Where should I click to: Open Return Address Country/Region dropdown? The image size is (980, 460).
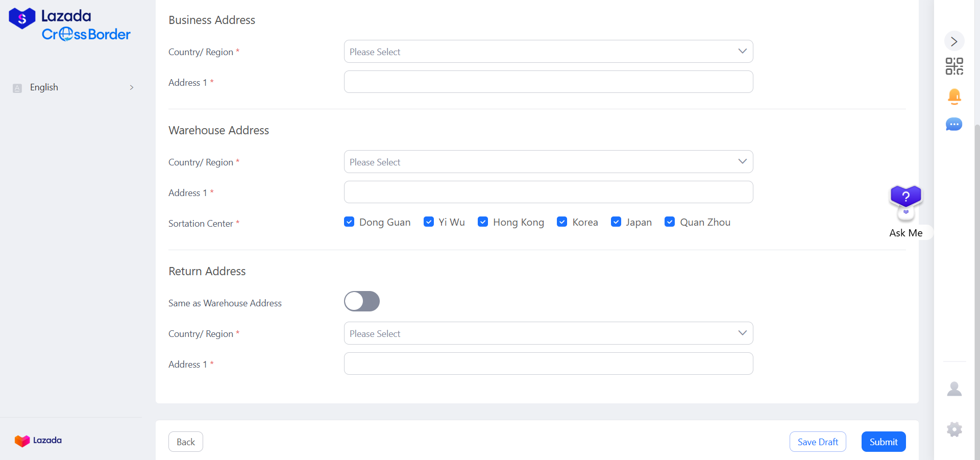[x=548, y=333]
